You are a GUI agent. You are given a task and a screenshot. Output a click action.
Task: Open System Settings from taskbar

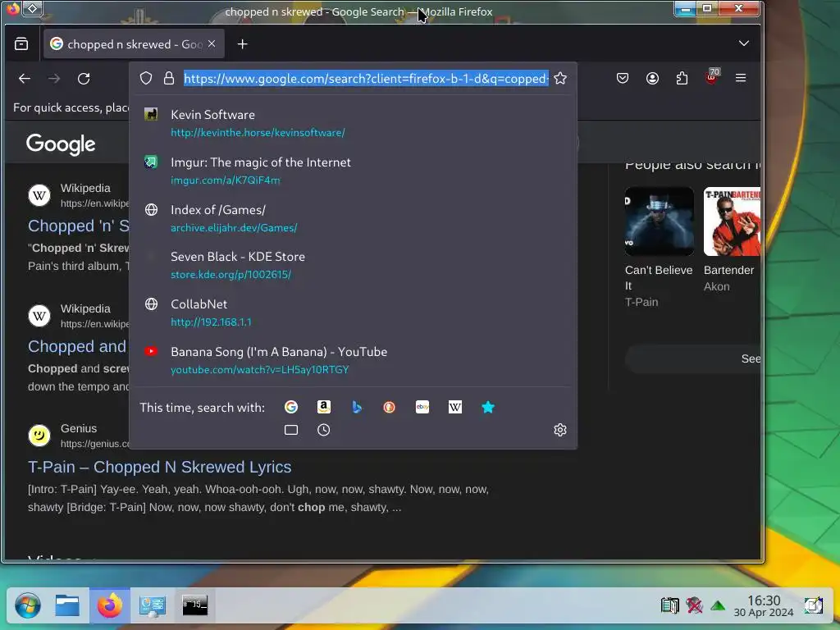pyautogui.click(x=153, y=605)
